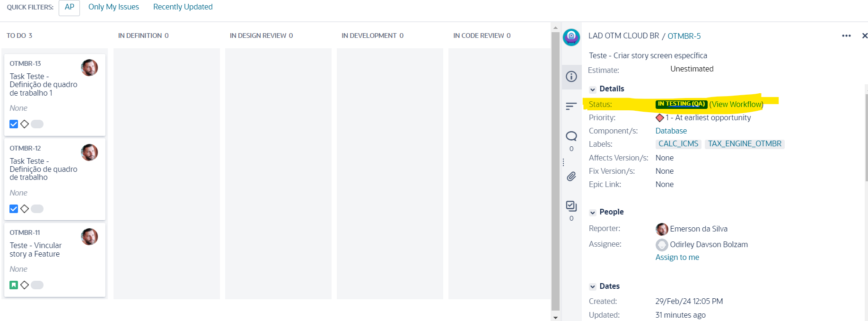
Task: Click the Updated value 31 minutes ago
Action: click(x=680, y=315)
